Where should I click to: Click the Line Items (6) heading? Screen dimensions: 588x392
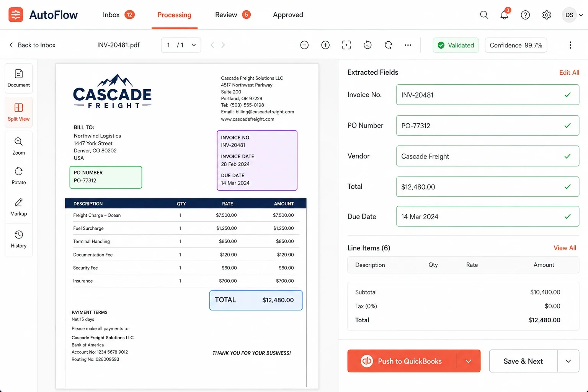coord(369,248)
